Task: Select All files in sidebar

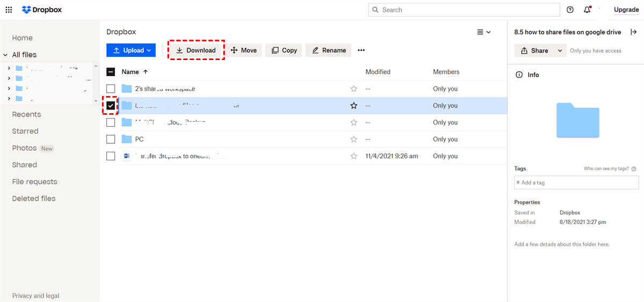Action: click(x=24, y=55)
